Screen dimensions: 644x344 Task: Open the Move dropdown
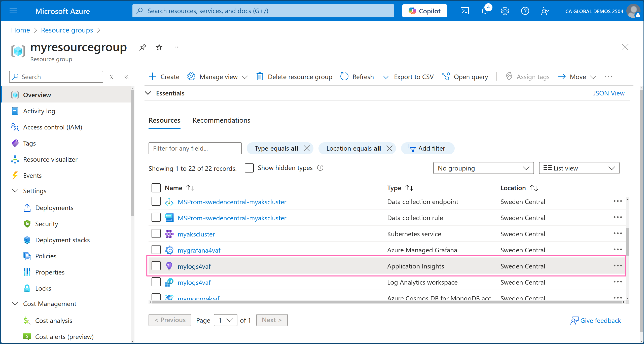[x=577, y=77]
